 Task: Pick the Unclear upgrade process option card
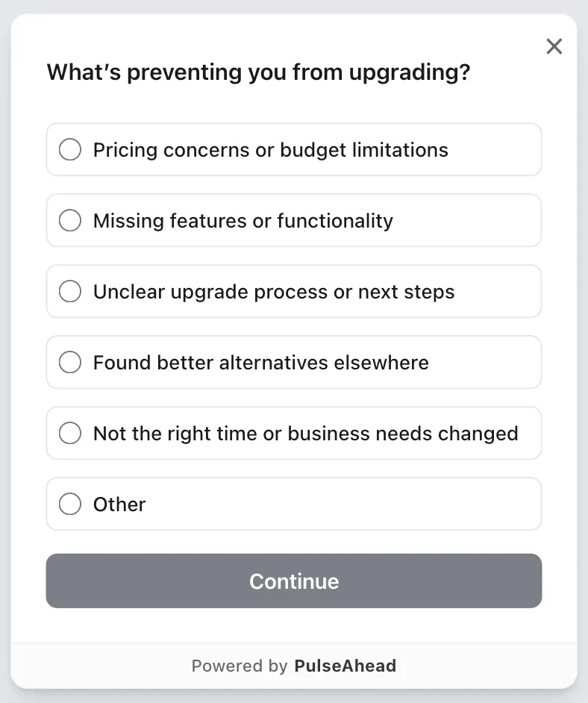click(x=294, y=291)
